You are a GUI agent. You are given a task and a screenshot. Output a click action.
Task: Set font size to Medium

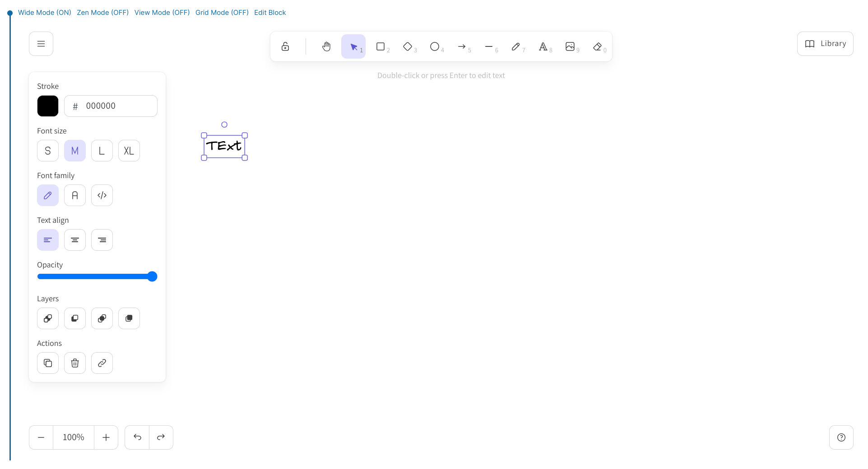click(75, 151)
